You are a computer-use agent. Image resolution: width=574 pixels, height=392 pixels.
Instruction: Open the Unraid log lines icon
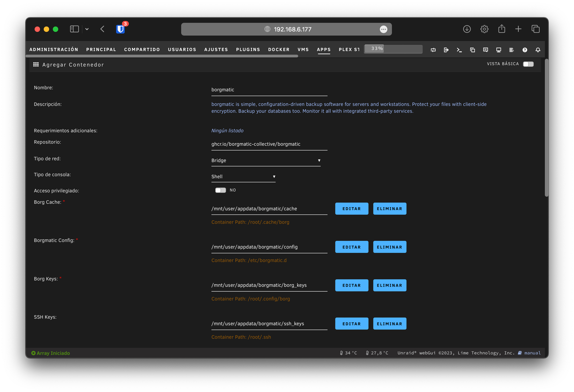point(511,50)
